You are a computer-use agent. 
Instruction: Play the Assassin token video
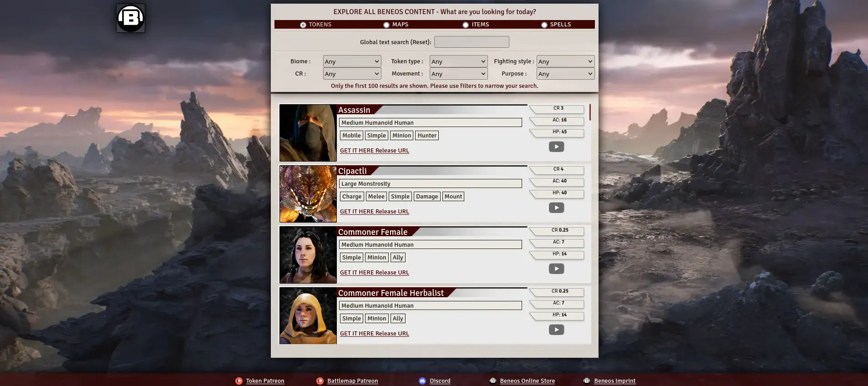point(556,147)
